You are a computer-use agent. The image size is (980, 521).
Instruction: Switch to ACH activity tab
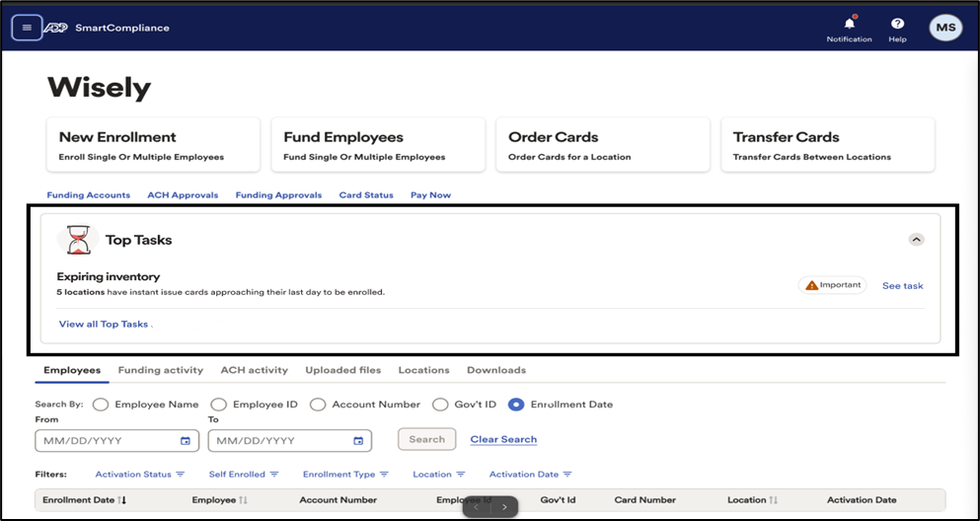[255, 370]
